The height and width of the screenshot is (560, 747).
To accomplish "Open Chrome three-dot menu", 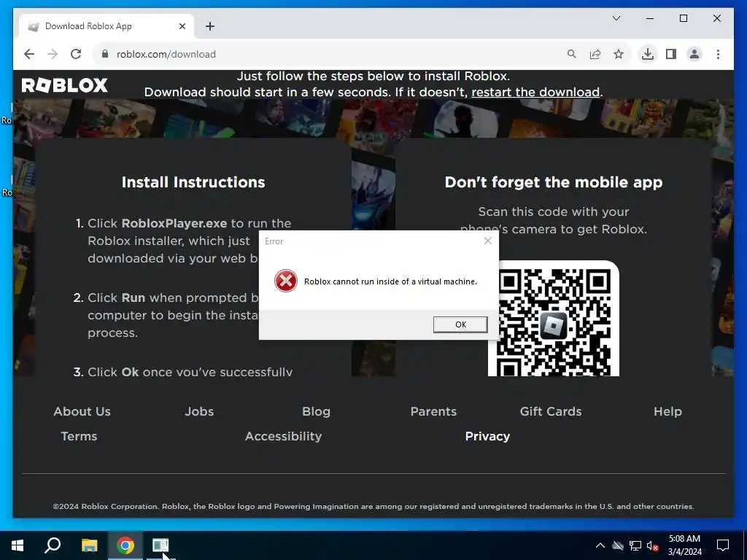I will click(x=718, y=54).
